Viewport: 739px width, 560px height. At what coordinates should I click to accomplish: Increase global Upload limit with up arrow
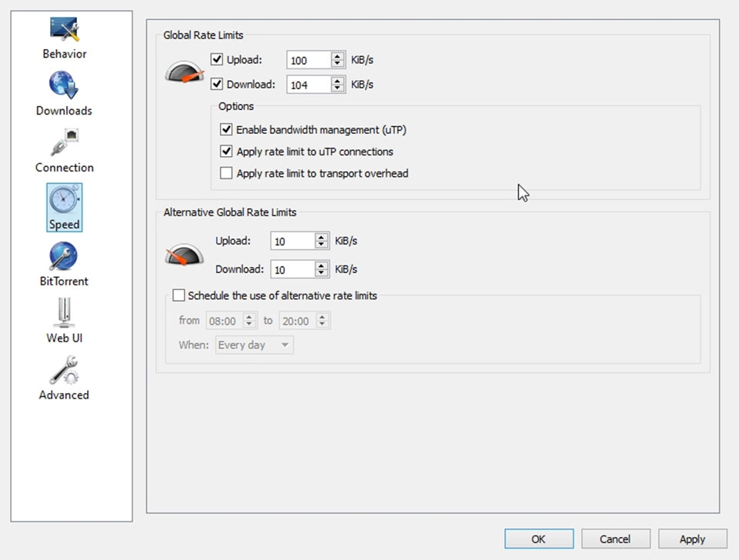(x=337, y=56)
